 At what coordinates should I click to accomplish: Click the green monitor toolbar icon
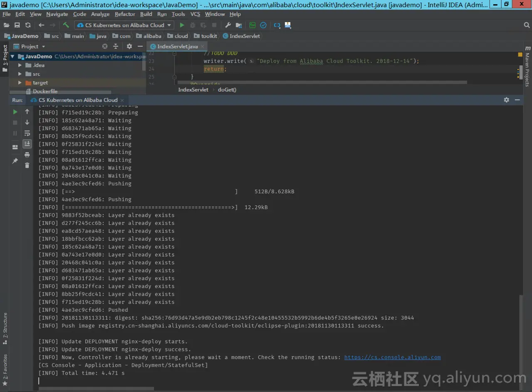pos(252,25)
